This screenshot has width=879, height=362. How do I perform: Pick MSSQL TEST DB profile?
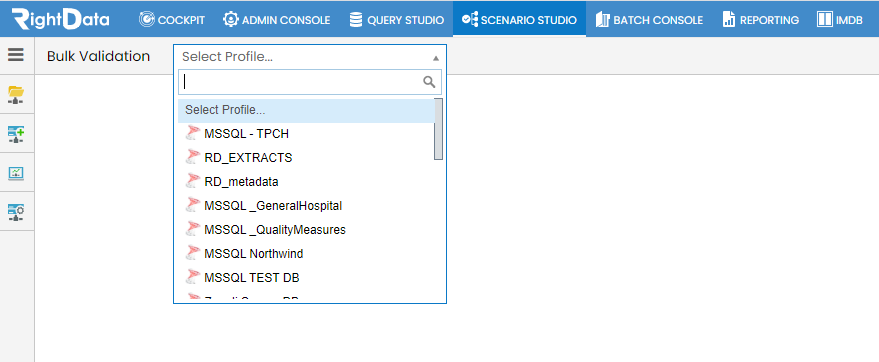click(x=306, y=278)
